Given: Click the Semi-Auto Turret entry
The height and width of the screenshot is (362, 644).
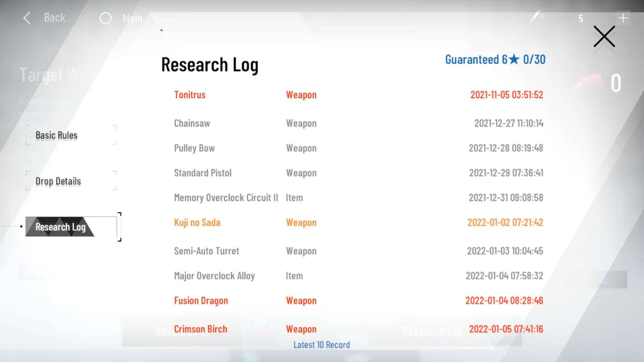Looking at the screenshot, I should tap(206, 251).
